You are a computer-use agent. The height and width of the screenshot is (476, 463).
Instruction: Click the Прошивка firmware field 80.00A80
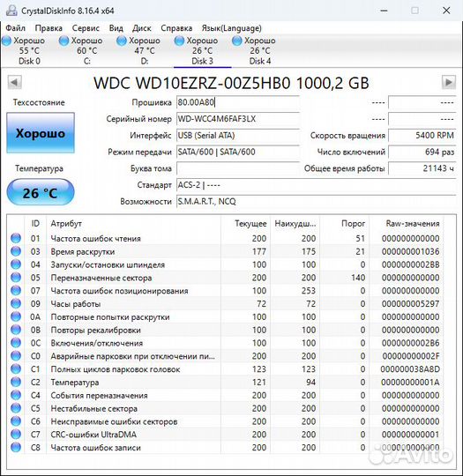(238, 102)
